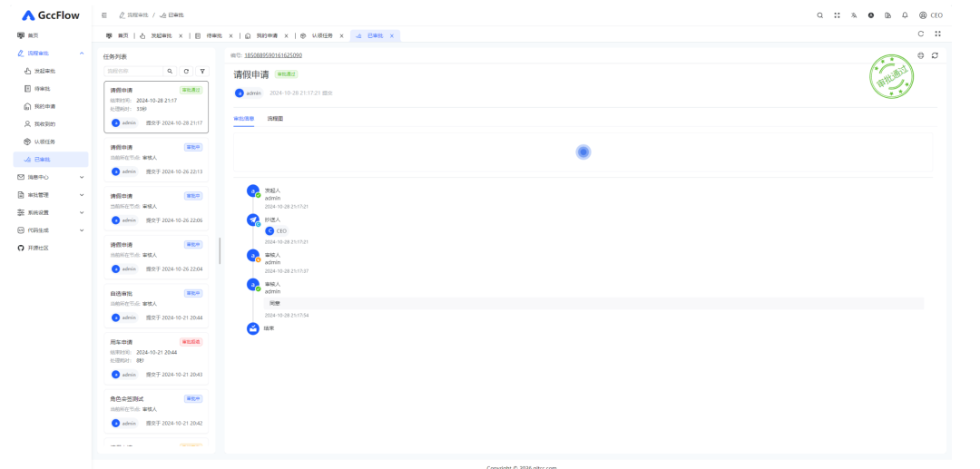This screenshot has width=980, height=469.
Task: Click the CEO chip under 抄送人
Action: click(276, 231)
